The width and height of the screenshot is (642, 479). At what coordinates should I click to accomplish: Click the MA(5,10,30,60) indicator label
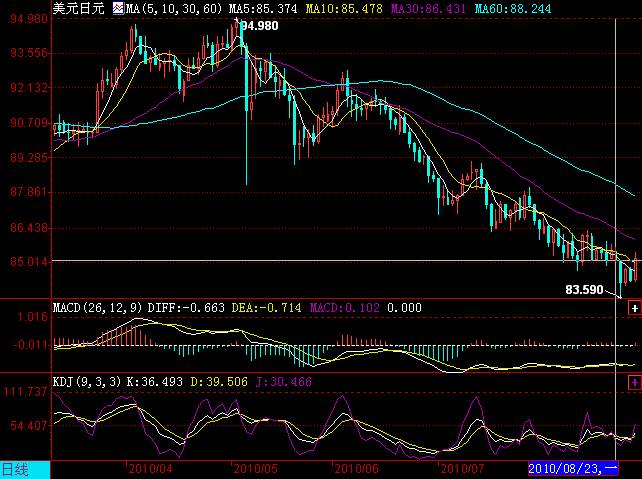pos(175,8)
